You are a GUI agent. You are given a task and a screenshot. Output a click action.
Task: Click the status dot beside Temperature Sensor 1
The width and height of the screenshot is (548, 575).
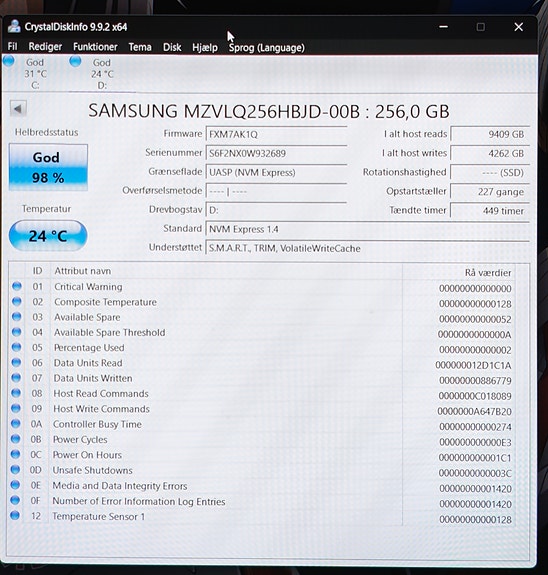[x=15, y=515]
